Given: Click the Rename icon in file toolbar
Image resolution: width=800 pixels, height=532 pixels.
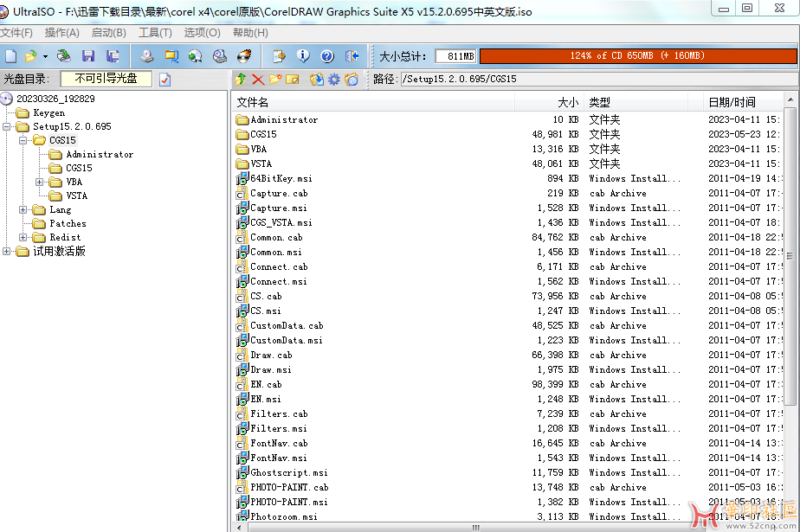Looking at the screenshot, I should pyautogui.click(x=293, y=80).
